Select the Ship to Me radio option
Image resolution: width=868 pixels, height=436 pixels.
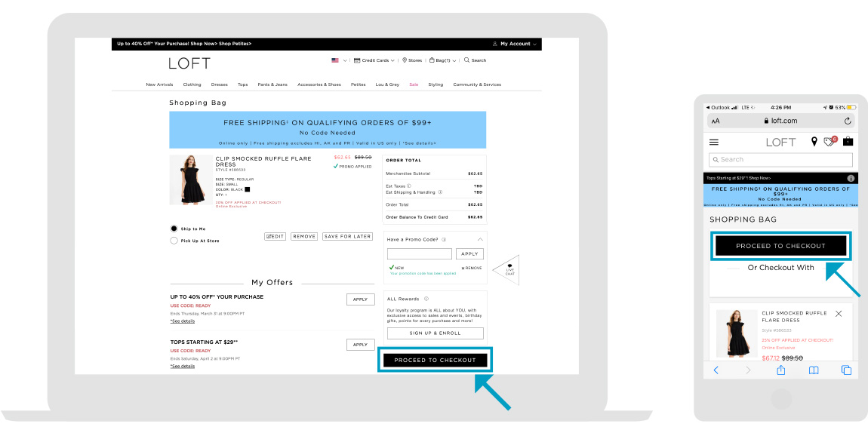(x=174, y=229)
